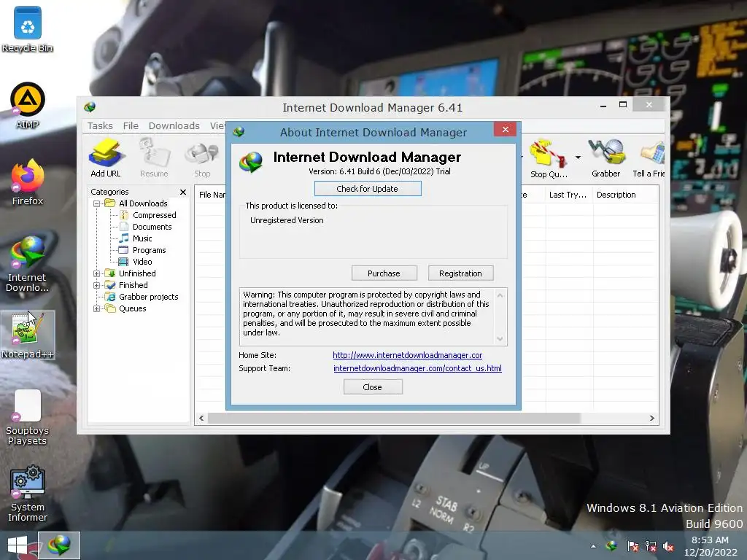Open the Downloads menu
This screenshot has height=560, width=747.
pos(174,125)
